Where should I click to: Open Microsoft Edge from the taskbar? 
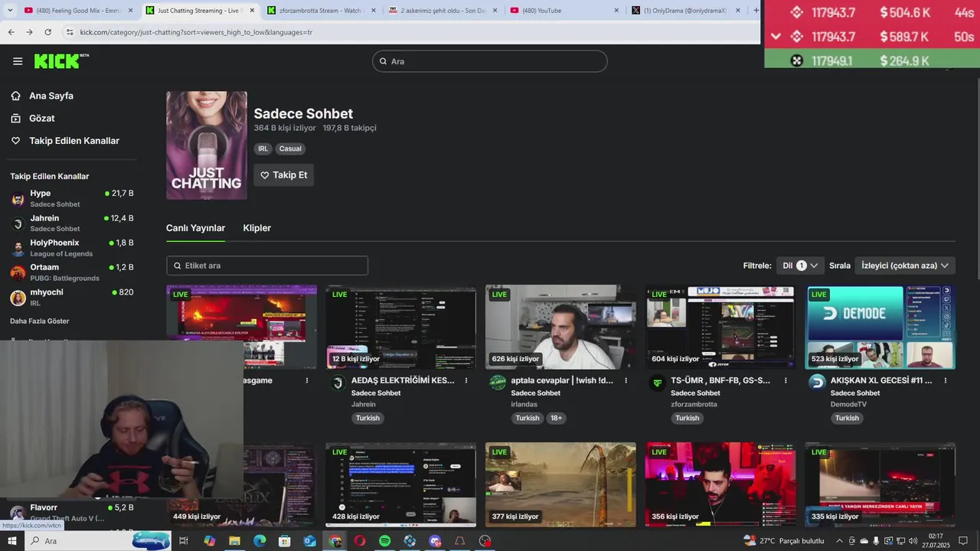(x=260, y=541)
